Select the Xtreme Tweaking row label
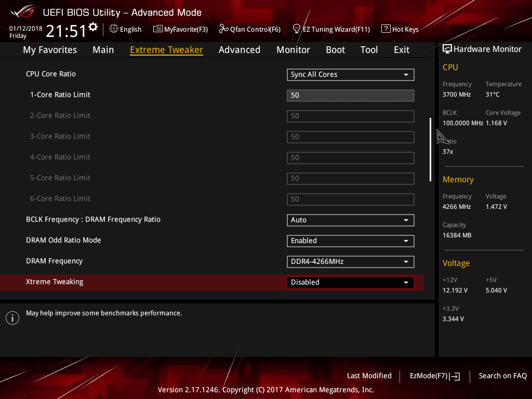The image size is (532, 399). coord(55,282)
